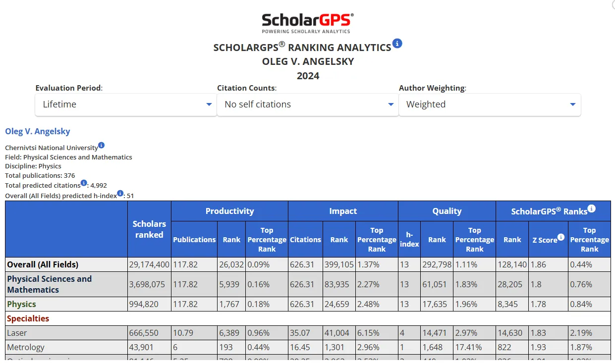Open the Author Weighting dropdown
The height and width of the screenshot is (364, 615).
click(x=489, y=104)
